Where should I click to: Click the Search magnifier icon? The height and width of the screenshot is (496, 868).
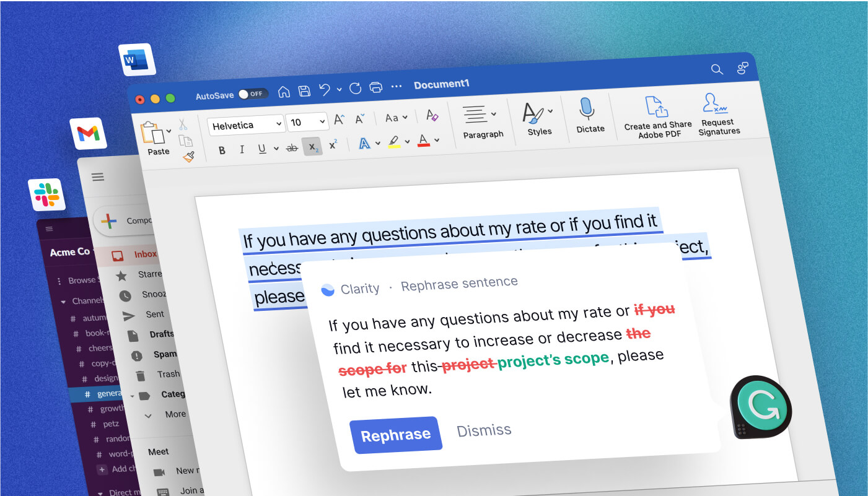(717, 69)
